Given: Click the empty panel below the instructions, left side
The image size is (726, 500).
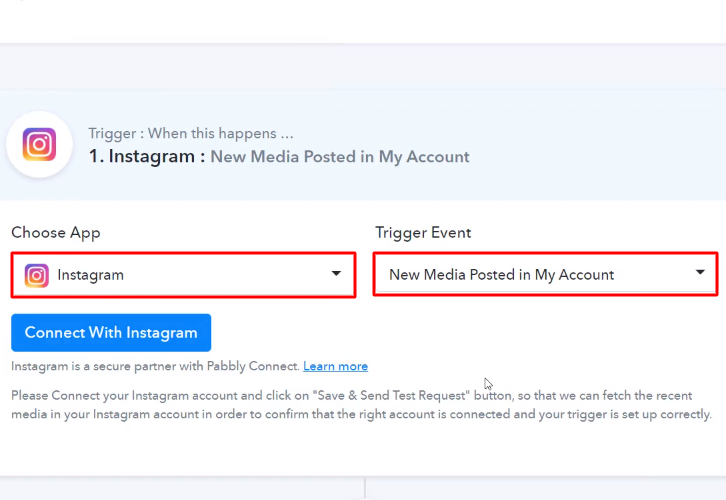Looking at the screenshot, I should click(180, 489).
